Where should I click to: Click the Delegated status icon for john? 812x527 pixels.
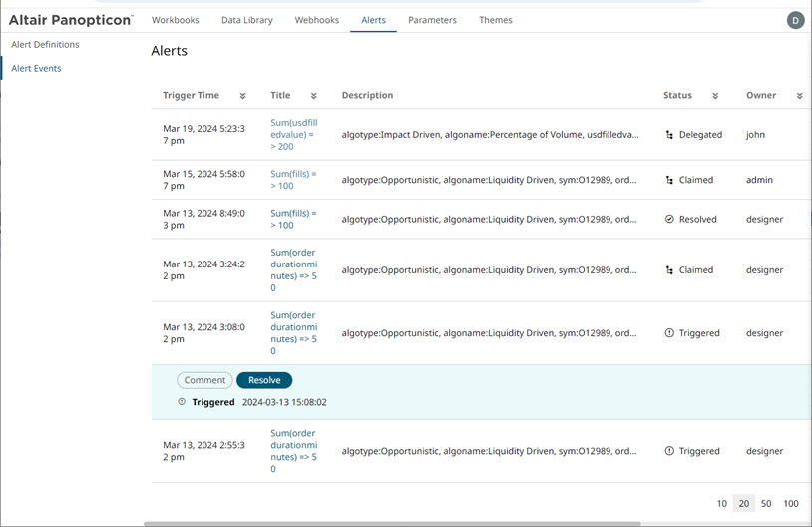click(x=669, y=135)
